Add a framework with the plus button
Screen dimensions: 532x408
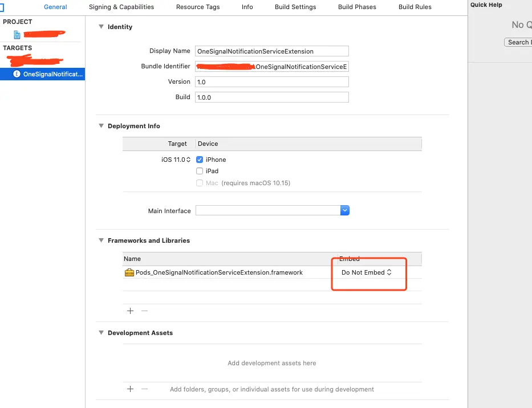pos(130,311)
